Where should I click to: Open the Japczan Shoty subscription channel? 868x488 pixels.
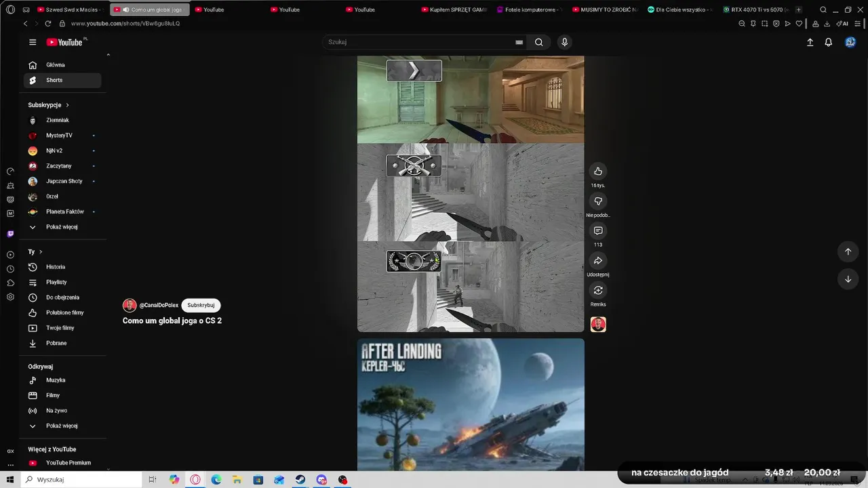pyautogui.click(x=62, y=181)
